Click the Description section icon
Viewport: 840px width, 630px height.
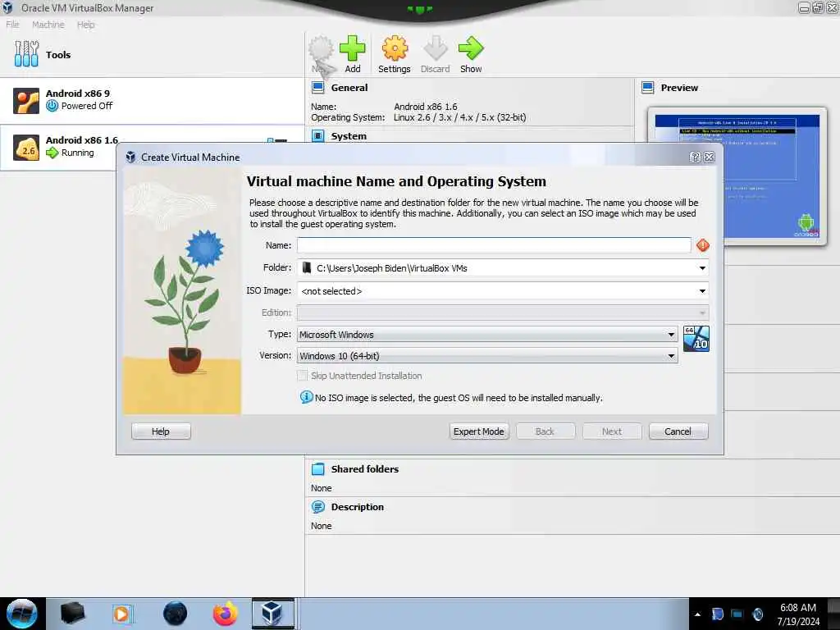[x=317, y=507]
